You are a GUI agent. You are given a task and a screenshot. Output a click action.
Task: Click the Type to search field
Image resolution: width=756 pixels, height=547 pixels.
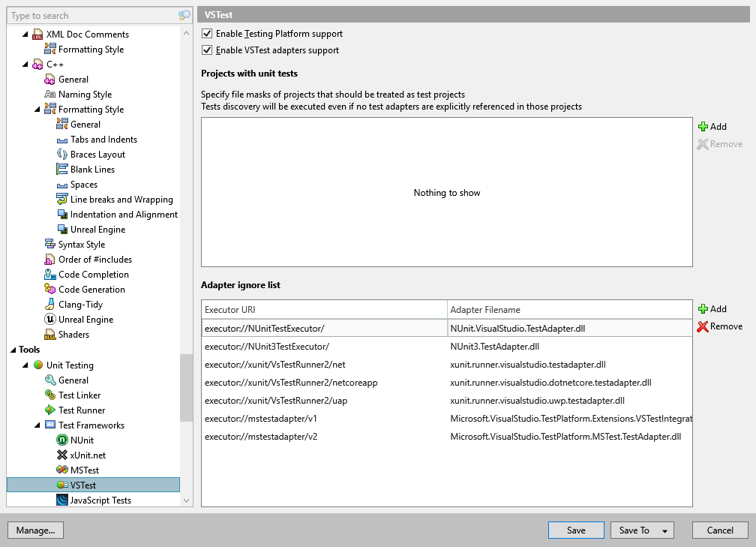click(94, 16)
